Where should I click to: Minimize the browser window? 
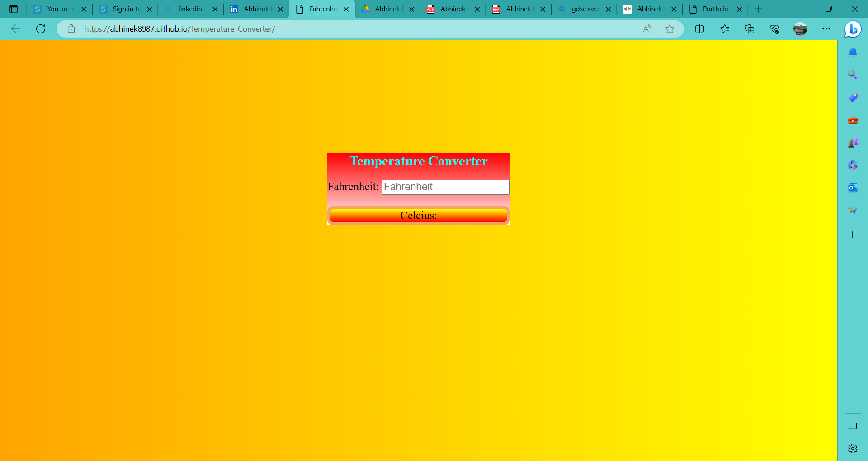[x=803, y=9]
